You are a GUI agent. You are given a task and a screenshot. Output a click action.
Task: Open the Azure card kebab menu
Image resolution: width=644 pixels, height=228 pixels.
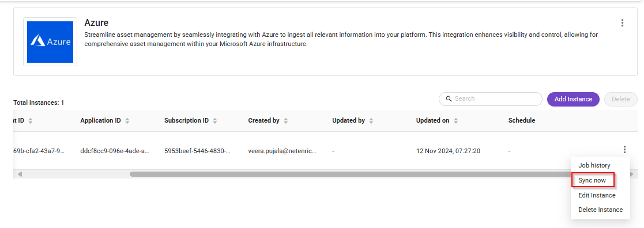click(622, 23)
